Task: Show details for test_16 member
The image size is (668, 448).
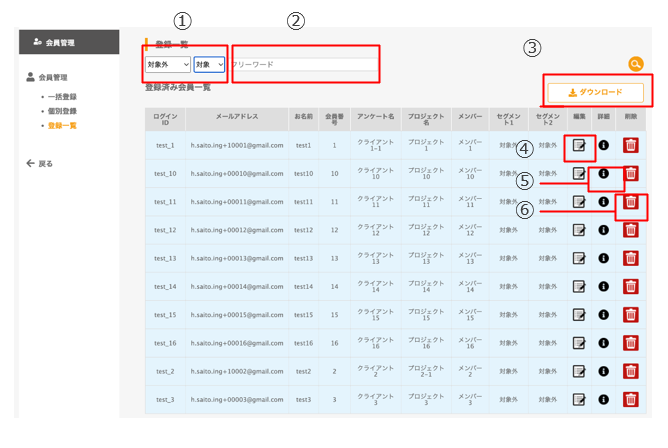Action: (x=603, y=343)
